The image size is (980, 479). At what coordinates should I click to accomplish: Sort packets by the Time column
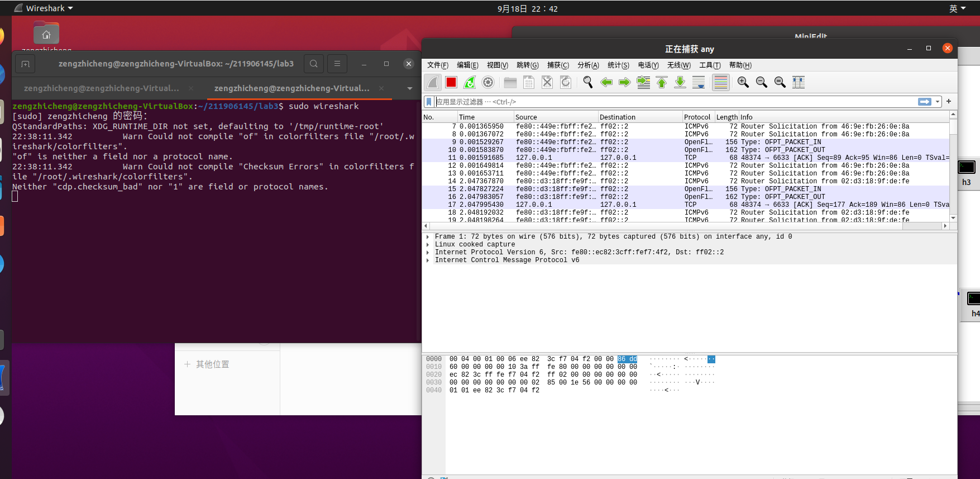(x=485, y=117)
